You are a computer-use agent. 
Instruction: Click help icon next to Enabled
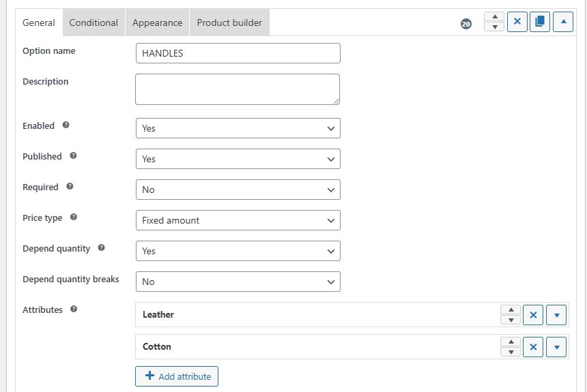[66, 125]
